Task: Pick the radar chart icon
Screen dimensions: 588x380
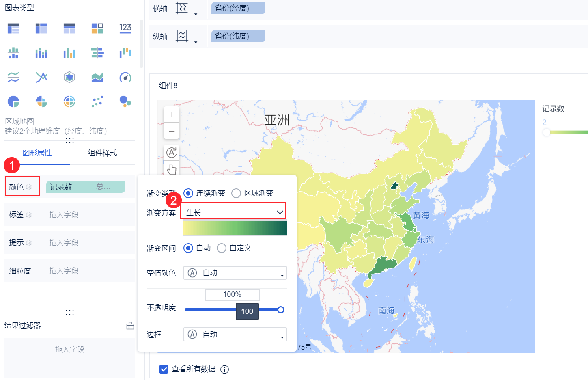Action: coord(69,77)
